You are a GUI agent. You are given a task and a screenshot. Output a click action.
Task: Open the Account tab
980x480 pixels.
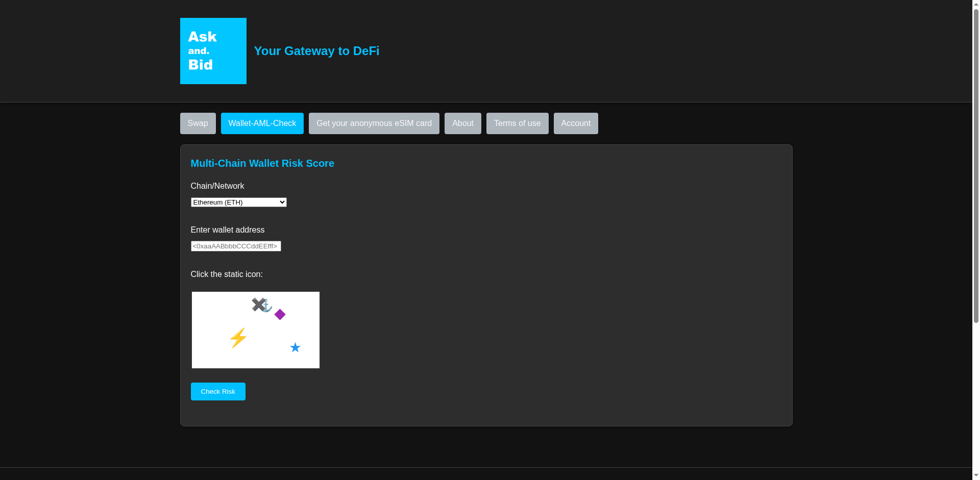[576, 123]
